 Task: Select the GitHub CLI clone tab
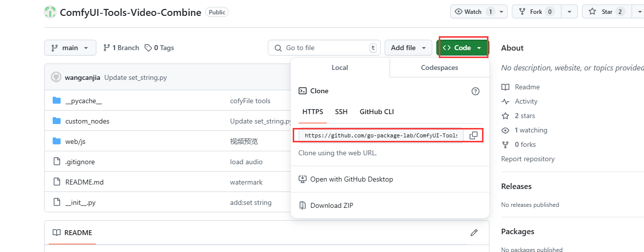(x=377, y=112)
